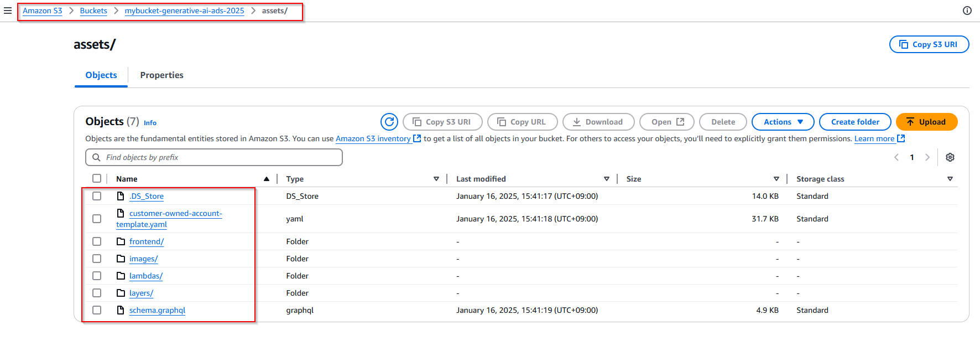Click the info icon in top-right corner

click(967, 11)
